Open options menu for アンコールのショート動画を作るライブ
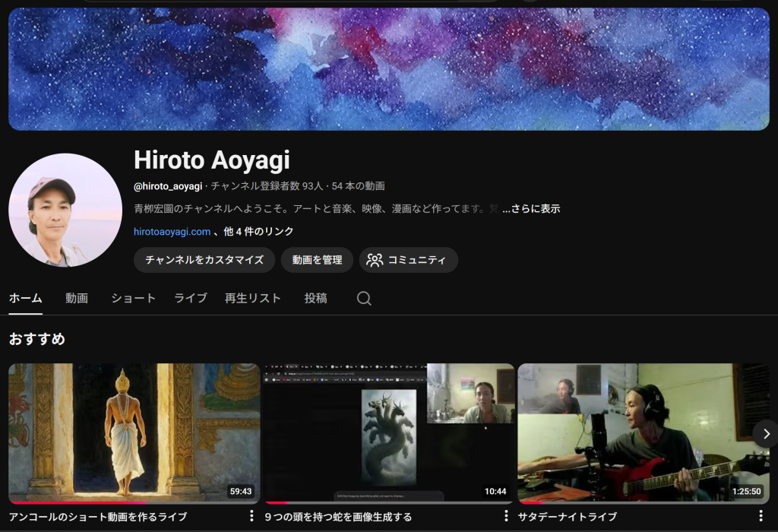 (x=251, y=516)
